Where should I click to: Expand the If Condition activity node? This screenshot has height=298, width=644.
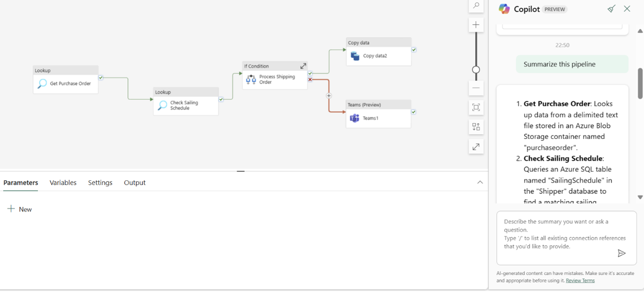(303, 66)
